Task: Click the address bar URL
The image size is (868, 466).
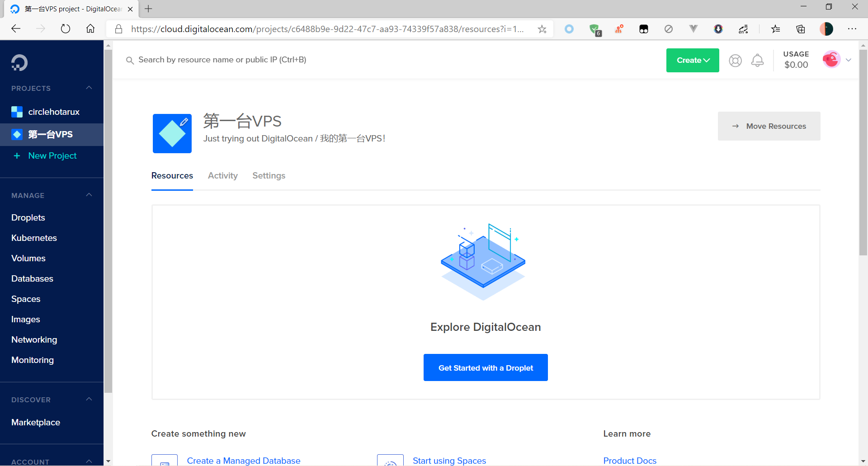Action: (327, 29)
